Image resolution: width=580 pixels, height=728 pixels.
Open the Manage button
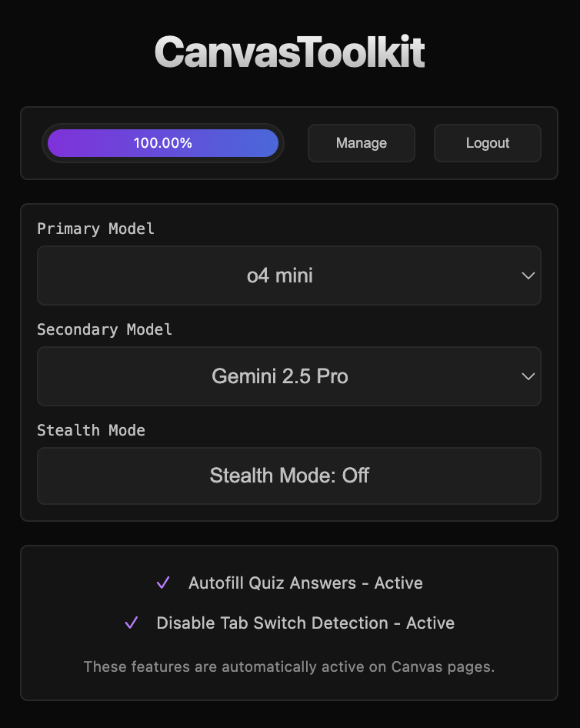click(x=362, y=143)
